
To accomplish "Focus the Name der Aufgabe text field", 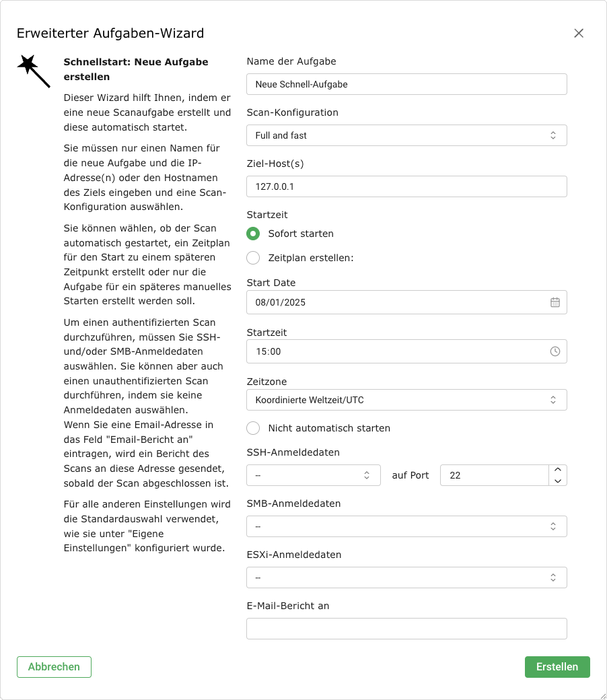I will coord(406,84).
